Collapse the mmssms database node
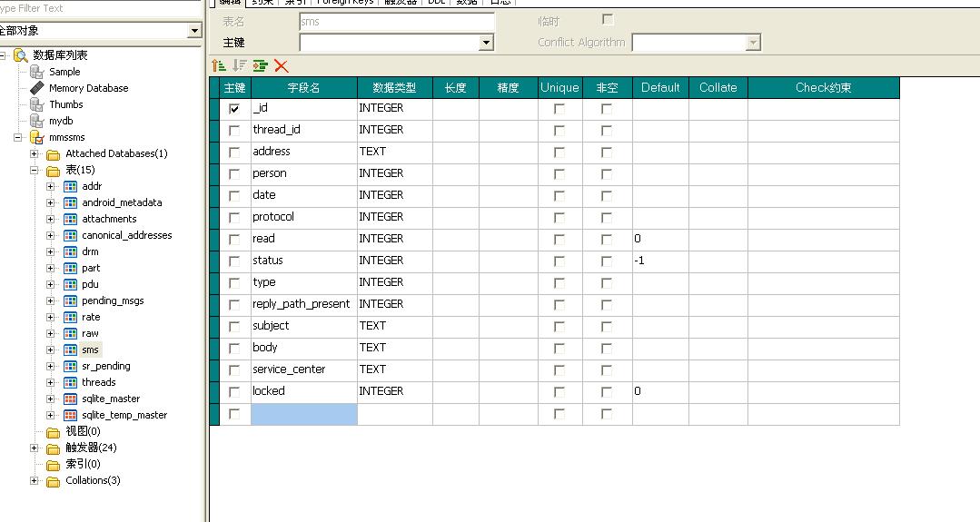 18,137
